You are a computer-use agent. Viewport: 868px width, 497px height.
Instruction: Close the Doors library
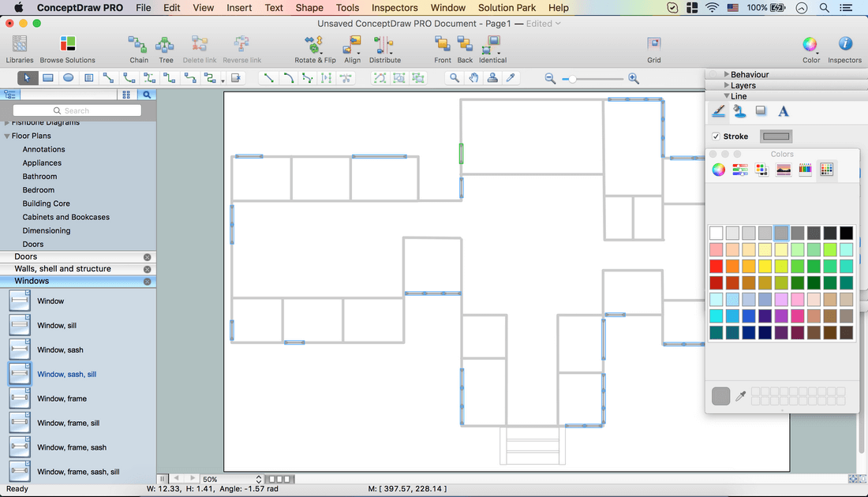tap(148, 257)
